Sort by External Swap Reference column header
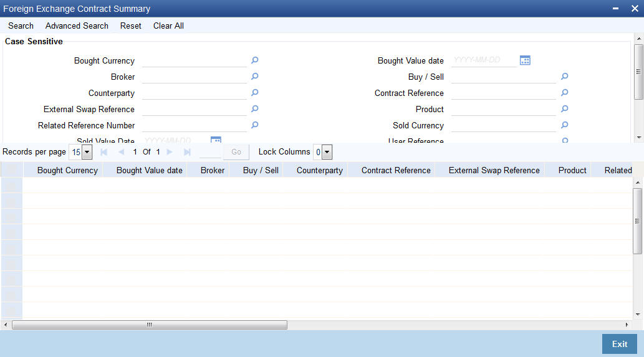Viewport: 644px width, 357px height. 494,170
